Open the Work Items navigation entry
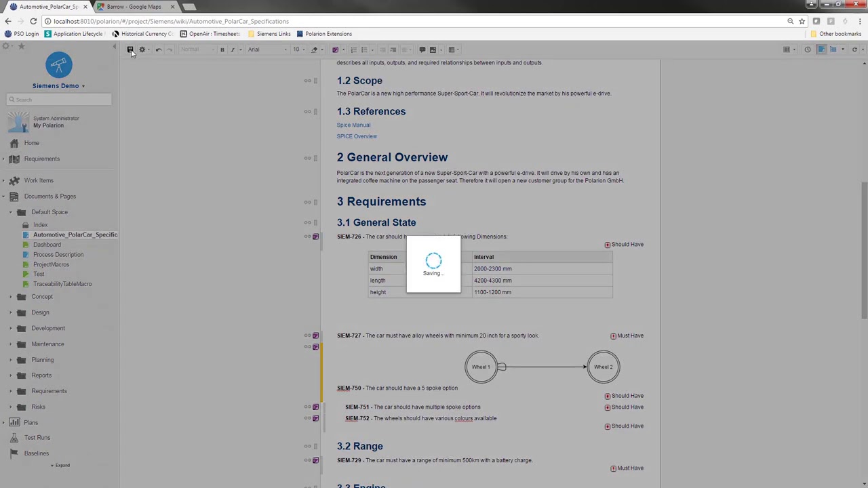The width and height of the screenshot is (868, 488). coord(39,180)
